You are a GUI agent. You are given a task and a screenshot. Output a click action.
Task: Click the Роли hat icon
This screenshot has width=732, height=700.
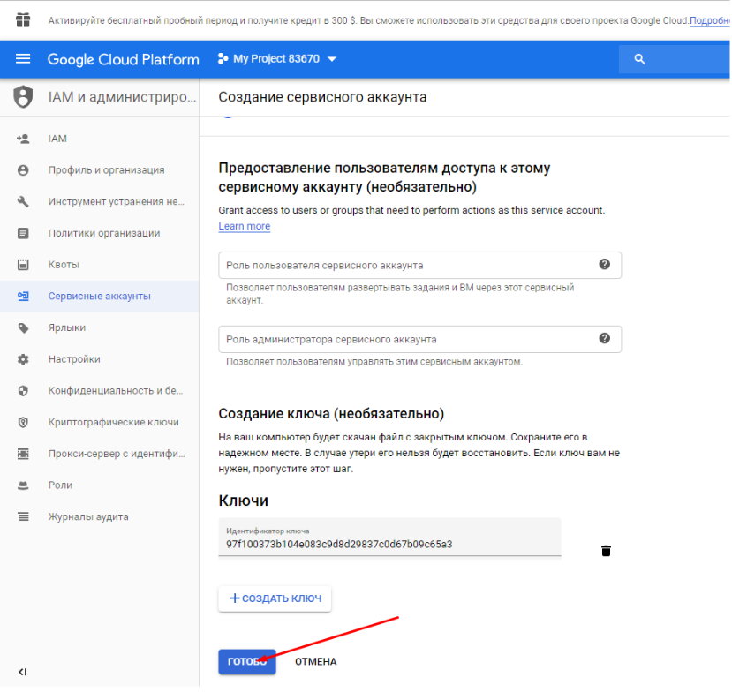pos(23,485)
